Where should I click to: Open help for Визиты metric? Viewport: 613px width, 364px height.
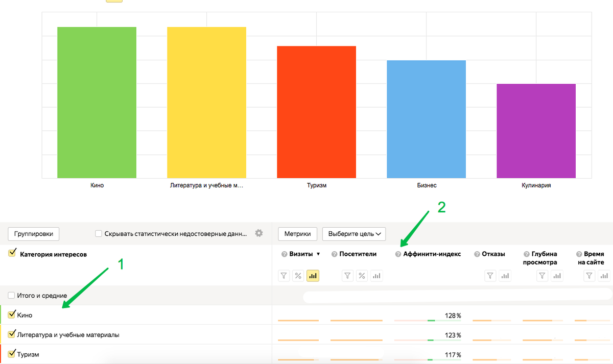click(284, 254)
